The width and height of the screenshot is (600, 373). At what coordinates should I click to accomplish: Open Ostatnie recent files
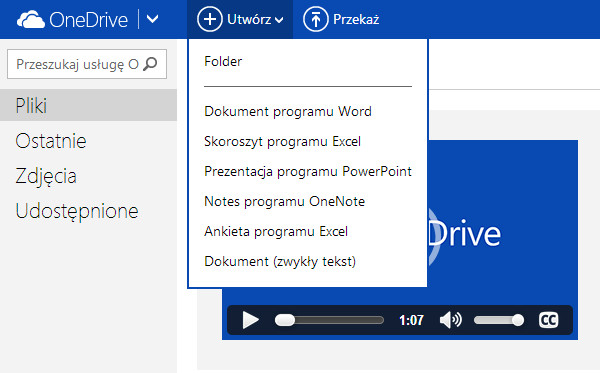coord(51,141)
